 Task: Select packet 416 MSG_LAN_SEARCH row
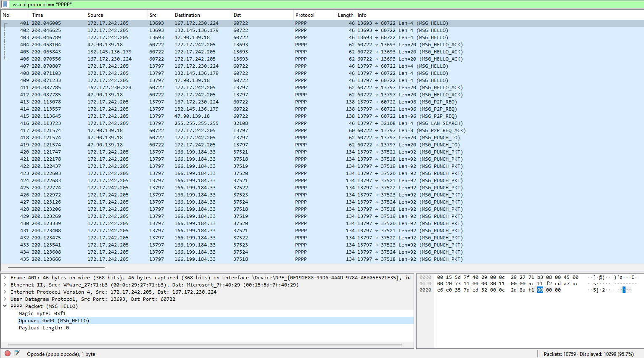click(210, 123)
